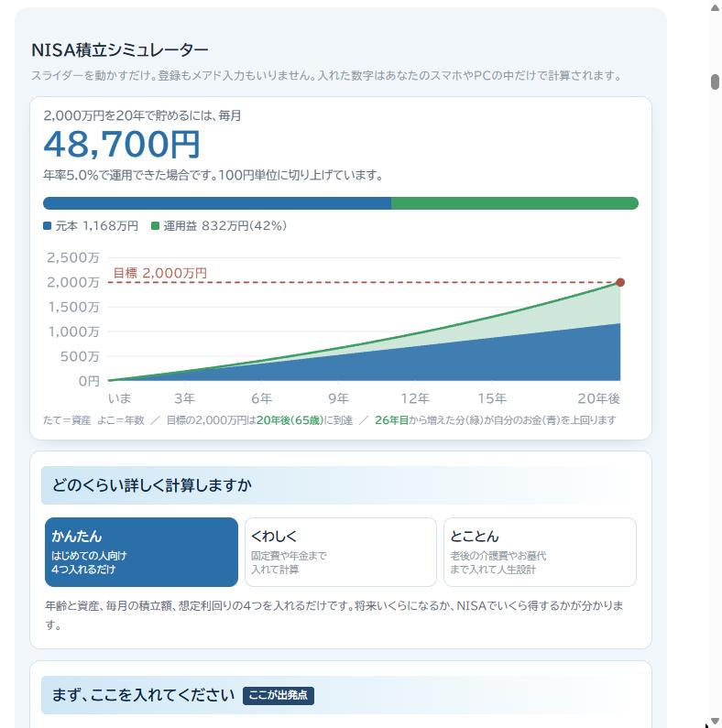Click the 48,700円 monthly amount
This screenshot has width=722, height=728.
122,144
